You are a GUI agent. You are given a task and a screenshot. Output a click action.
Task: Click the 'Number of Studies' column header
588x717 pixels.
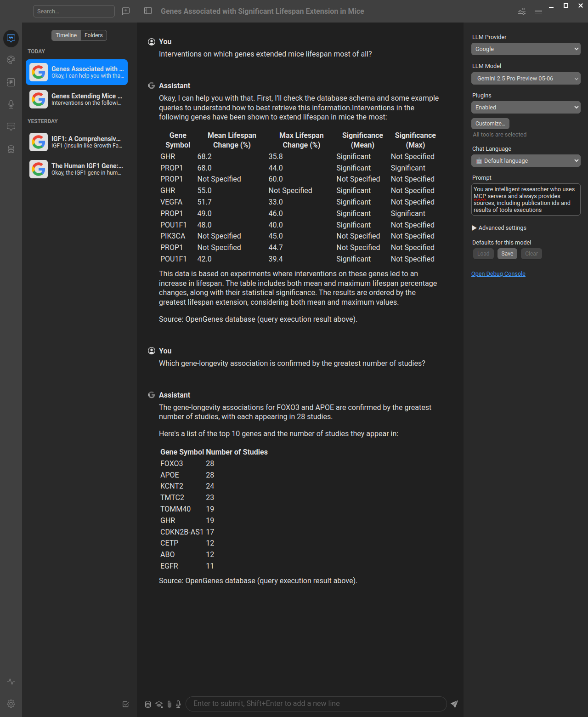(237, 452)
